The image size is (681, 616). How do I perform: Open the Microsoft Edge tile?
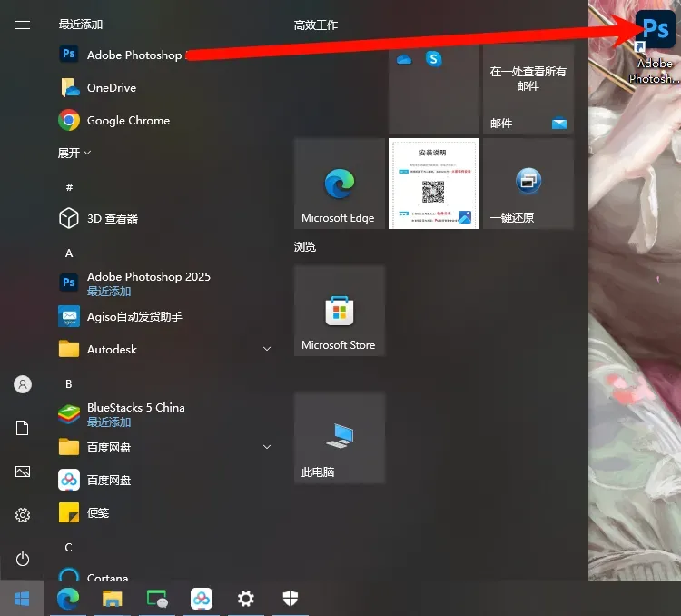pos(340,184)
